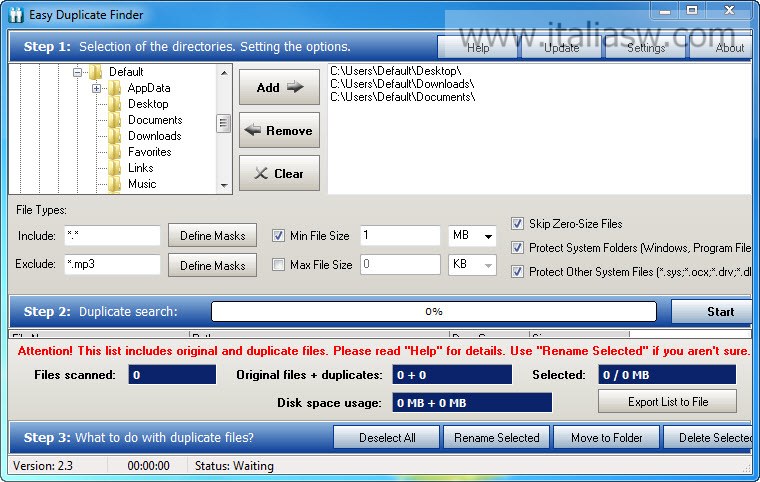The image size is (760, 482).
Task: Toggle Protect System Folders checkbox
Action: coord(517,248)
